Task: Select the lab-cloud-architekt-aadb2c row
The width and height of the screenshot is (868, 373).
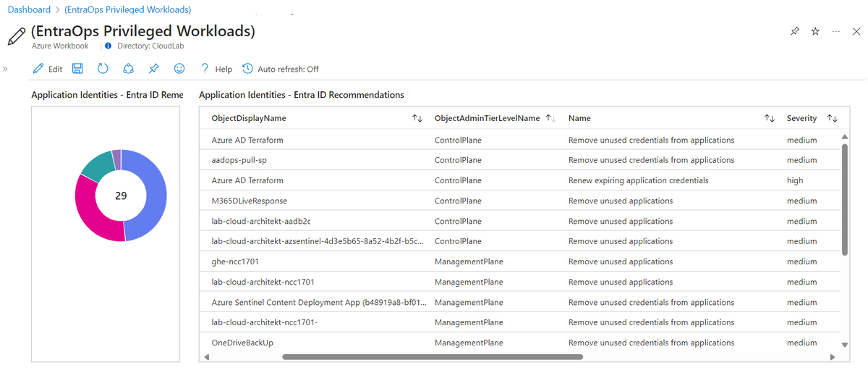Action: [519, 221]
